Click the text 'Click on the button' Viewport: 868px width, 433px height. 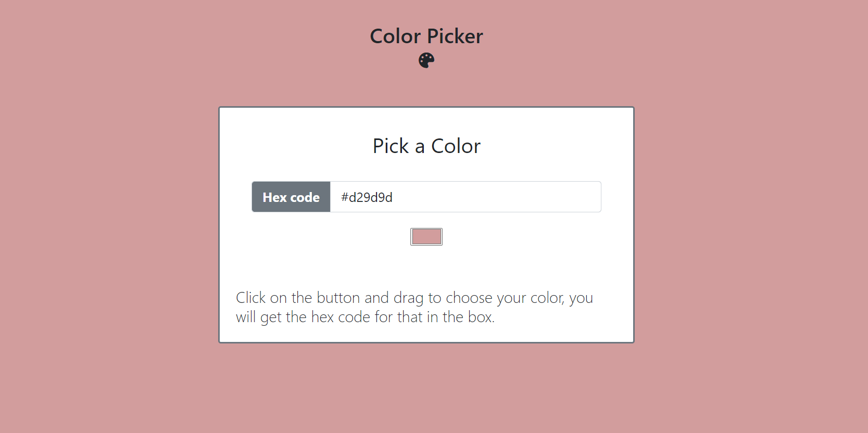(x=297, y=297)
